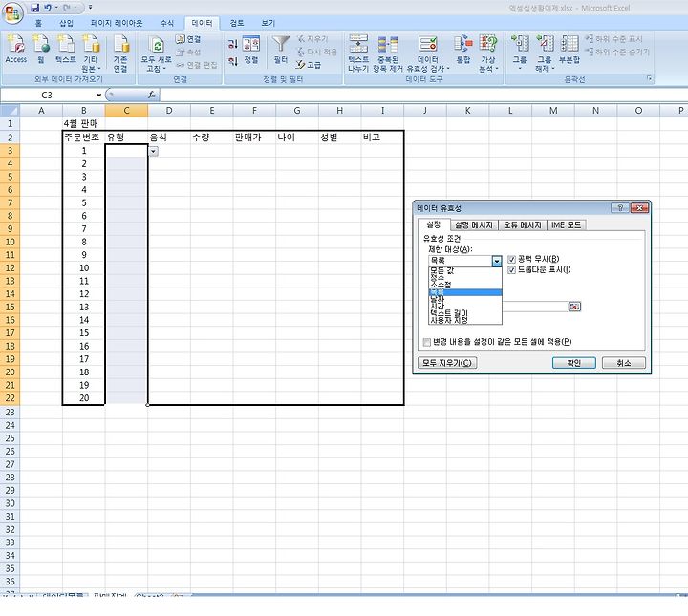
Task: Open the 홈 ribbon tab
Action: click(x=38, y=23)
